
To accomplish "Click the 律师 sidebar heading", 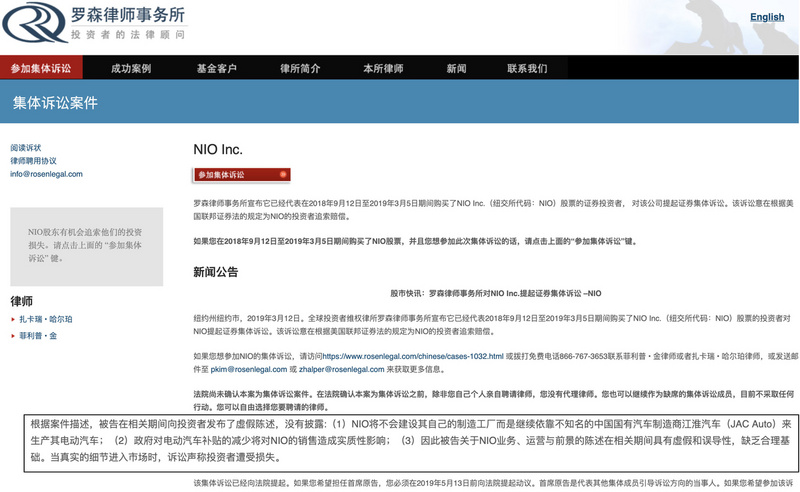I will tap(21, 301).
